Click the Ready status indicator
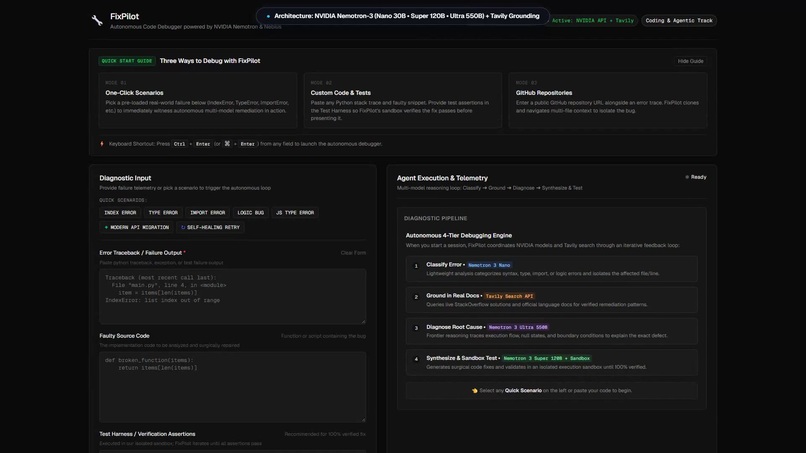Screen dimensions: 806x453 pos(695,177)
